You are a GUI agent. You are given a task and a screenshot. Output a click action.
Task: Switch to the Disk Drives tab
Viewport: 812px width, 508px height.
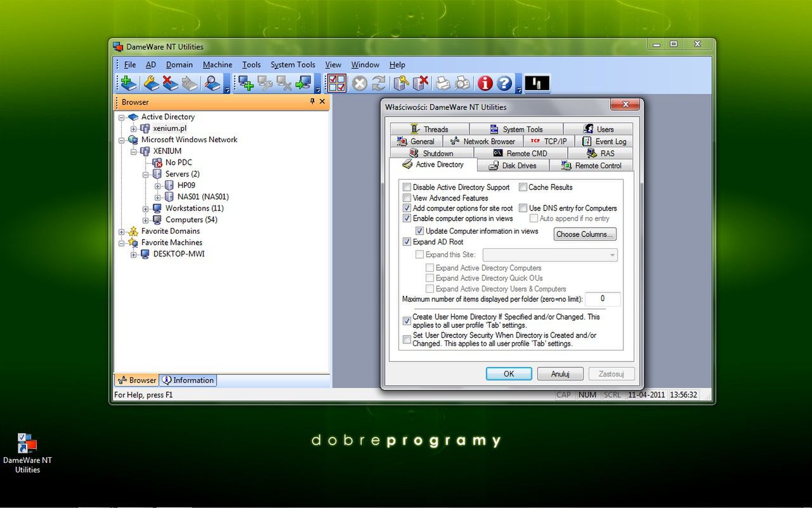513,166
